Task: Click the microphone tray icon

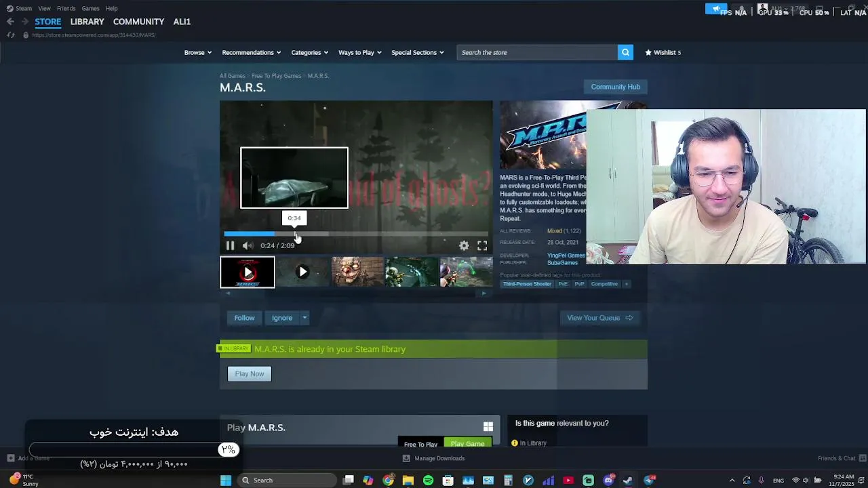Action: [762, 480]
